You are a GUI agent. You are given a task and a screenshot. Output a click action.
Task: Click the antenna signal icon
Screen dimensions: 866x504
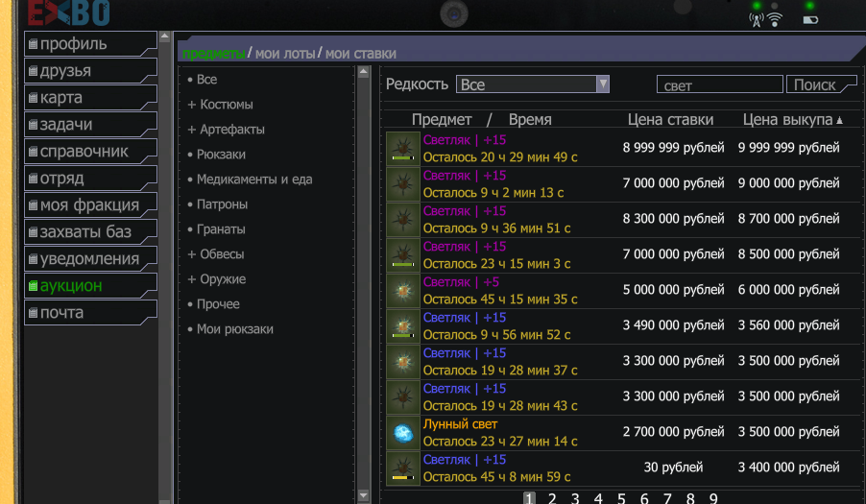[757, 20]
